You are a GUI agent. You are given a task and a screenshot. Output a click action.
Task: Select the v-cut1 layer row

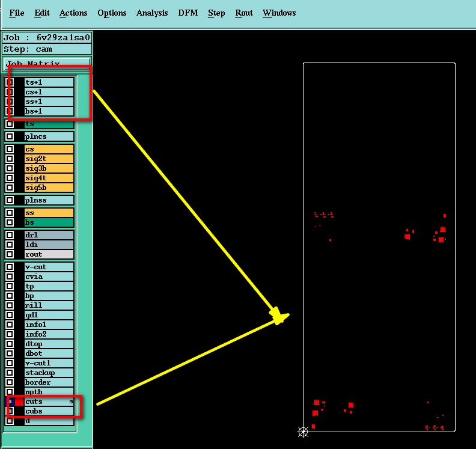coord(49,363)
